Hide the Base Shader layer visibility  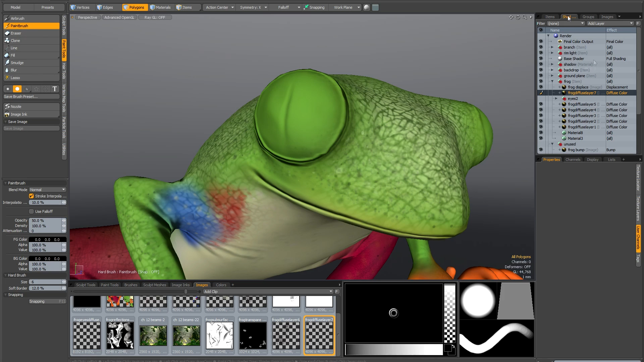[541, 59]
